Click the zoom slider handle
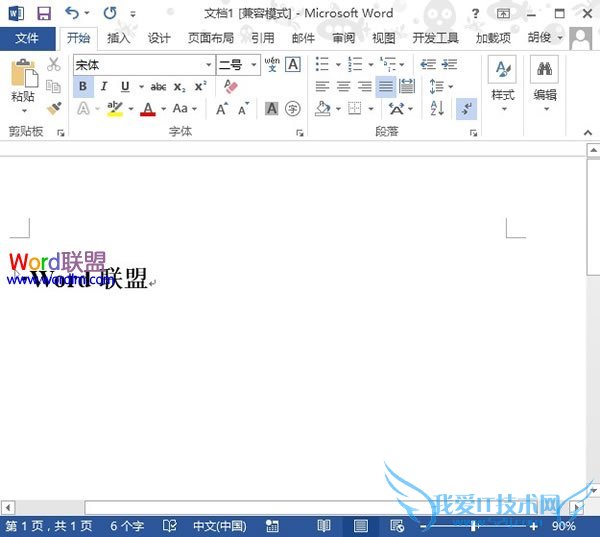Viewport: 600px width, 537px height. point(473,526)
